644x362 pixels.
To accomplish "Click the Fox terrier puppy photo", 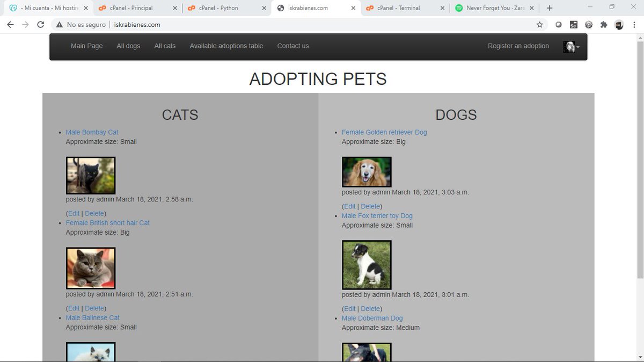I will point(367,265).
